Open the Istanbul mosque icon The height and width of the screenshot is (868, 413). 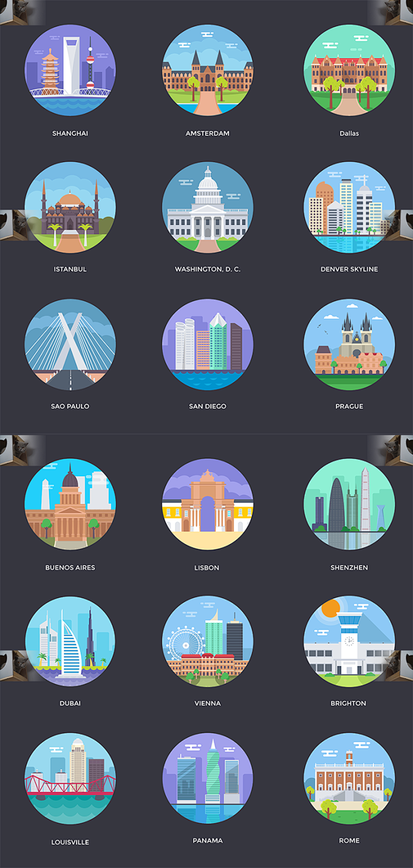pos(70,207)
